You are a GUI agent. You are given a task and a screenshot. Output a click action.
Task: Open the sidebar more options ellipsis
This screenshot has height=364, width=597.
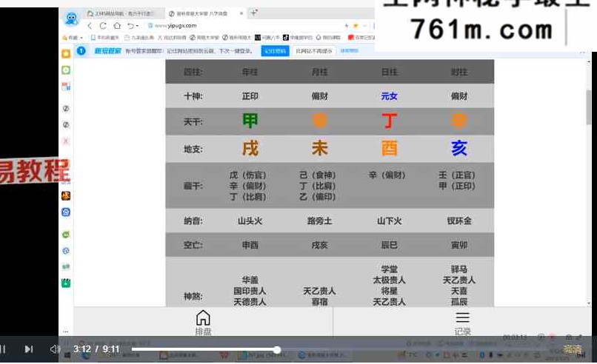[x=65, y=331]
